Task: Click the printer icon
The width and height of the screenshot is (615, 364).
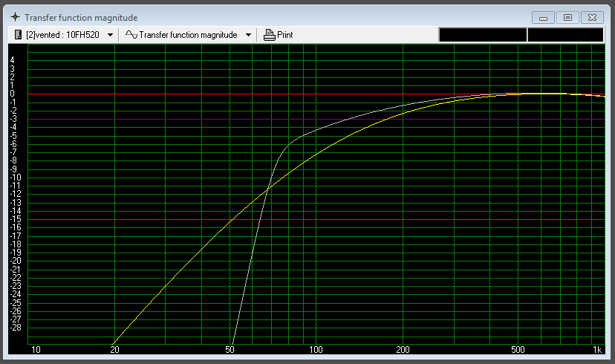Action: point(269,35)
